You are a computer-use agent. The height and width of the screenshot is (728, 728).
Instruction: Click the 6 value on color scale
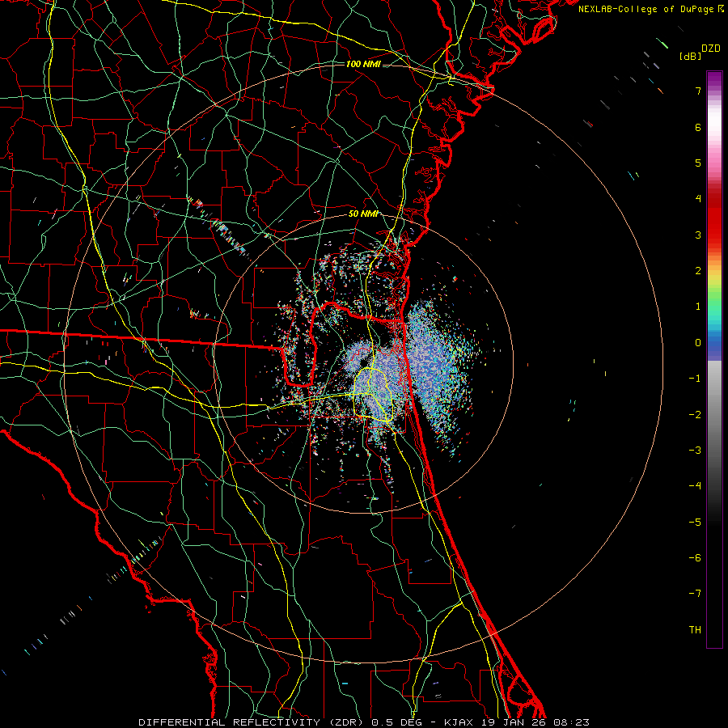[698, 127]
